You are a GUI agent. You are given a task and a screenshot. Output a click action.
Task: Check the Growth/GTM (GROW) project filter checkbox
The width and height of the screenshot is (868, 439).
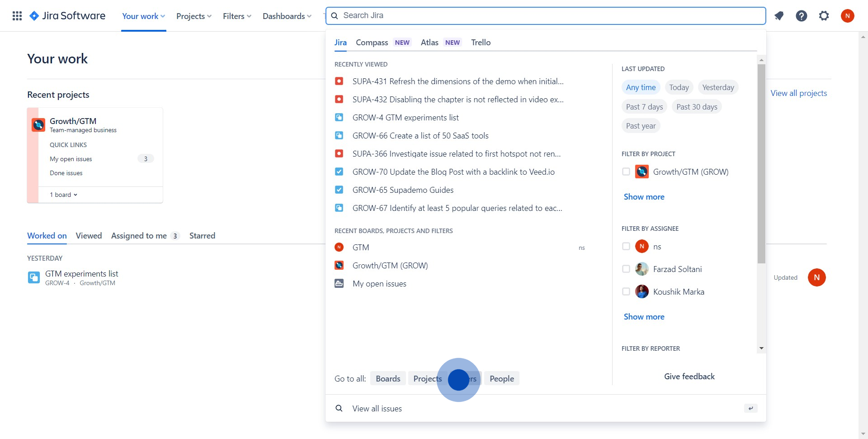(x=626, y=172)
